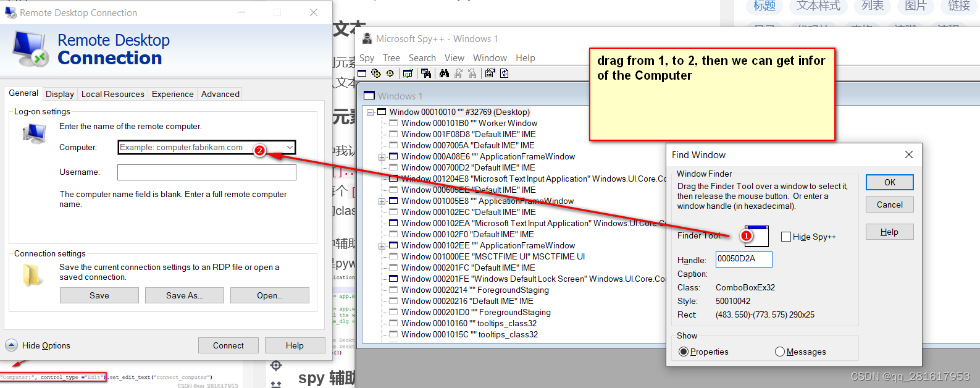Screen dimensions: 980x388
Task: Click the icon beside Window 00020214 ForegroundStaging
Action: (x=393, y=290)
